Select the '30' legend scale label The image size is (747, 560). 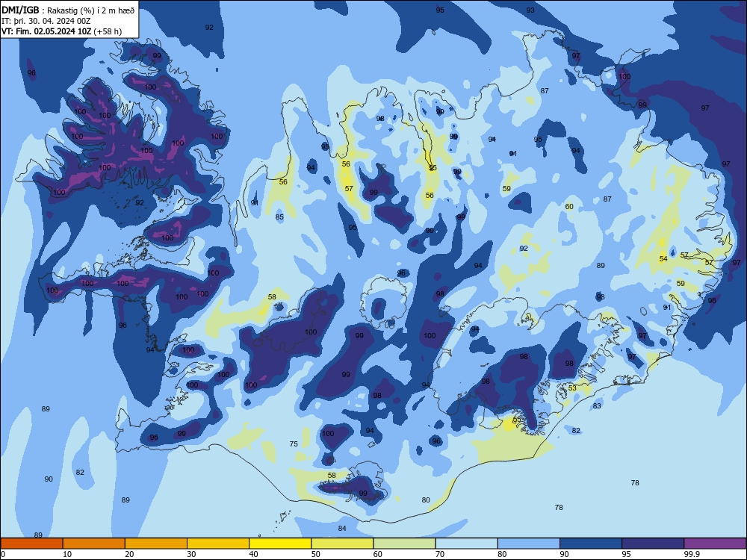click(191, 554)
